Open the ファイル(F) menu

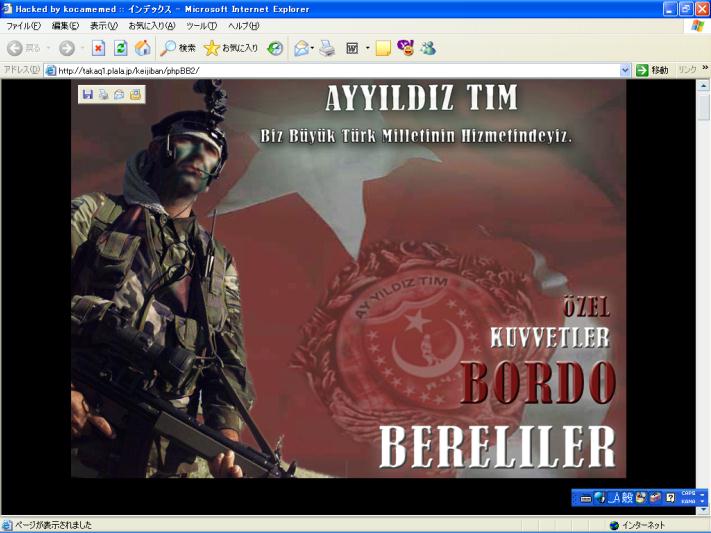tap(24, 25)
